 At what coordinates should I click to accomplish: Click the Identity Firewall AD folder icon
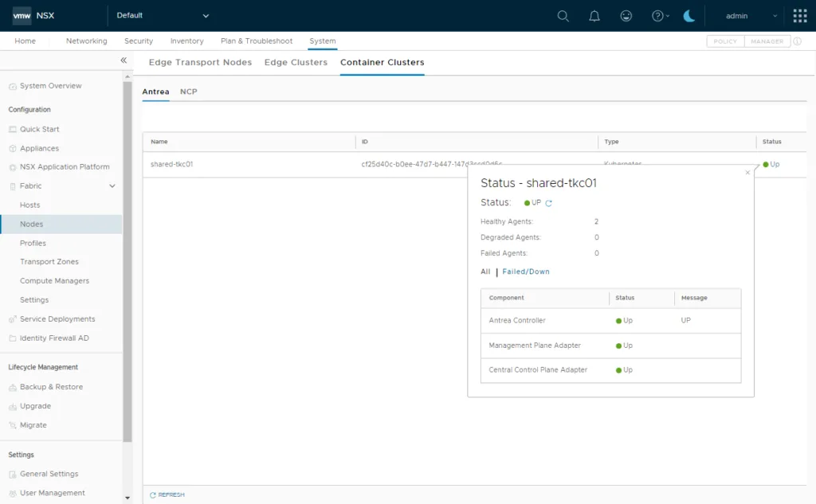point(13,338)
